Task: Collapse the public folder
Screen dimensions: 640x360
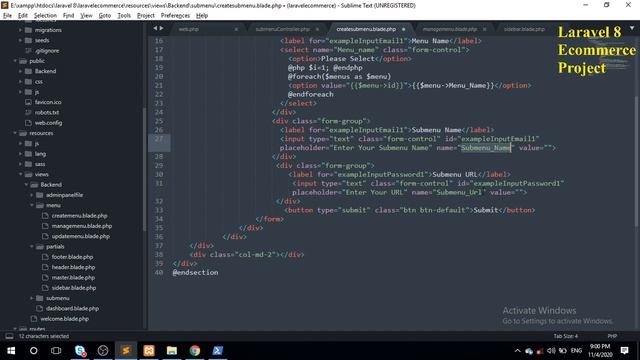Action: 15,61
